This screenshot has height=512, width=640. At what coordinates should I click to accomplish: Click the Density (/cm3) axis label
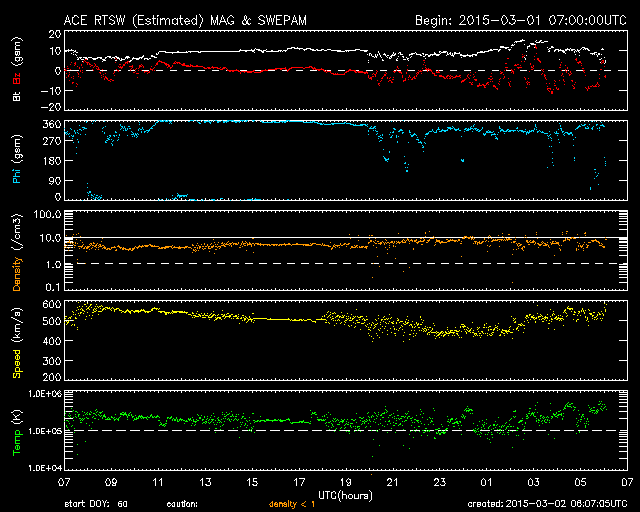pyautogui.click(x=16, y=251)
